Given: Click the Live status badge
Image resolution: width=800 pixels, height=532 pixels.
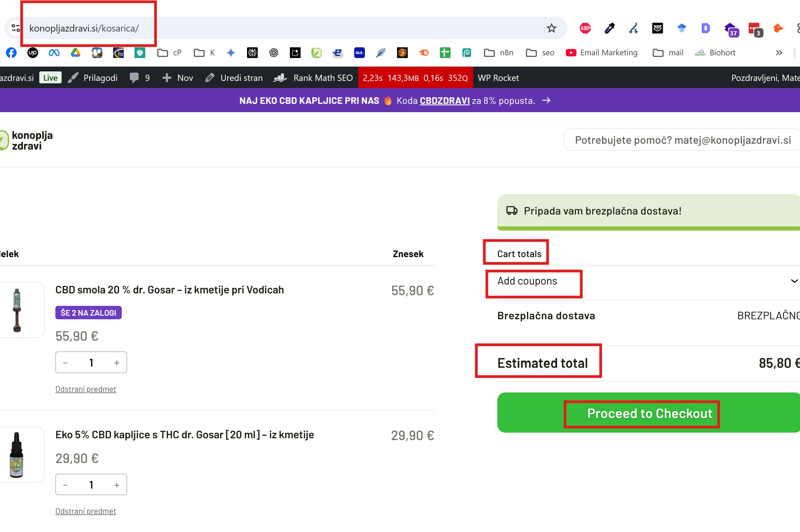Looking at the screenshot, I should point(50,78).
